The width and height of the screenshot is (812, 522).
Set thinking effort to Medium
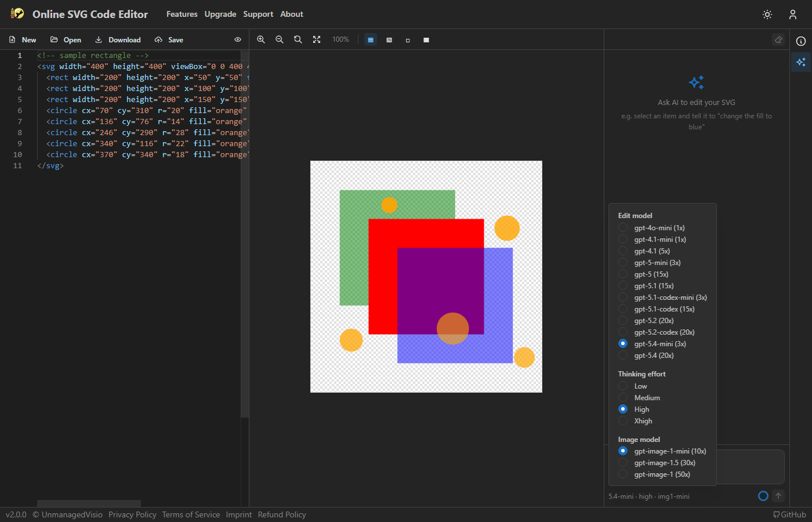pyautogui.click(x=623, y=398)
